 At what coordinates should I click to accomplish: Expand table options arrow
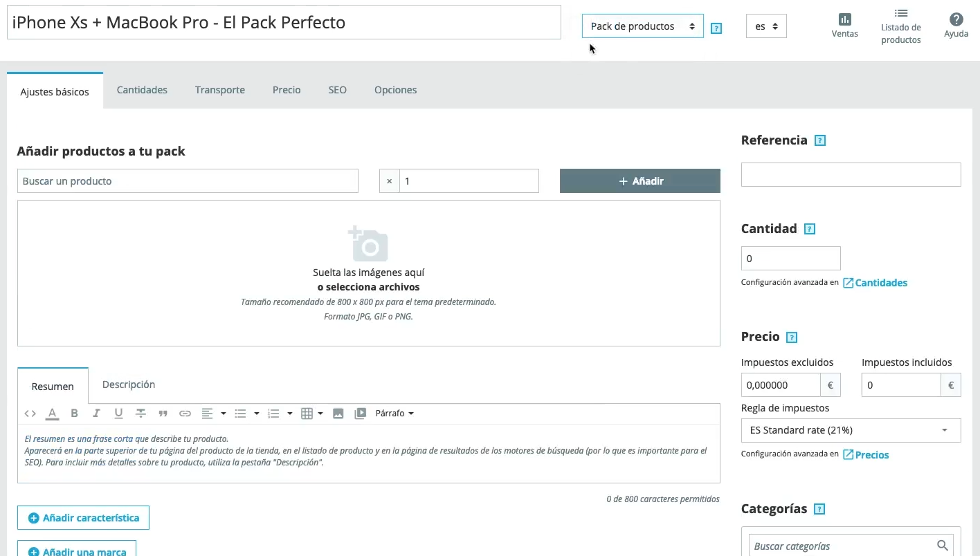point(320,414)
